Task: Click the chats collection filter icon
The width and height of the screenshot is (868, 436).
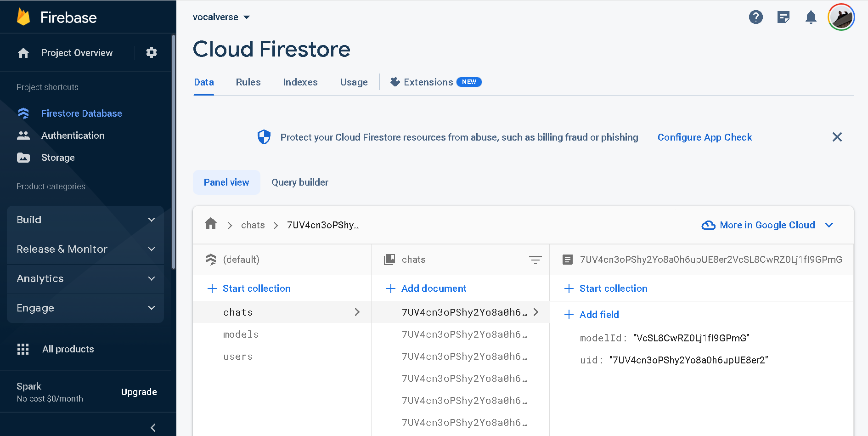Action: point(535,260)
